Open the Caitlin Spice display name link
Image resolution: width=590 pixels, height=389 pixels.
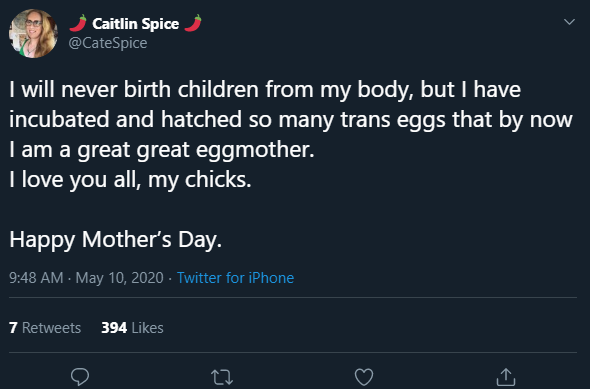pos(135,24)
